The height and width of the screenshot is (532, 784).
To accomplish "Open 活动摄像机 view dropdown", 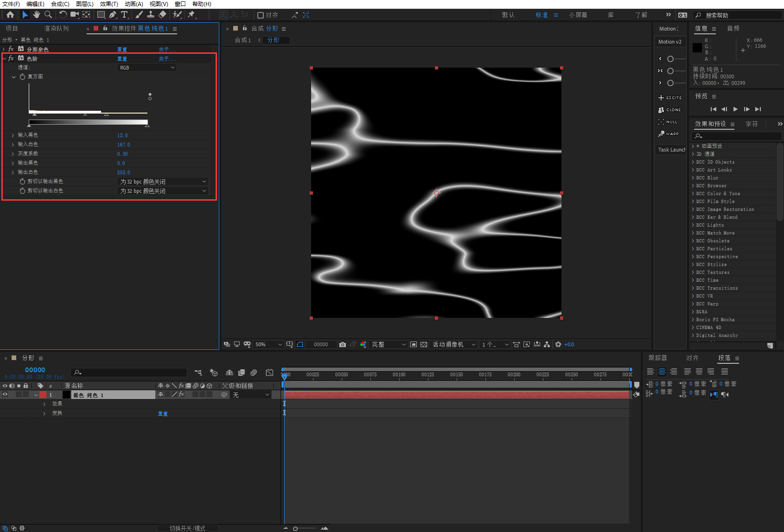I will 454,345.
